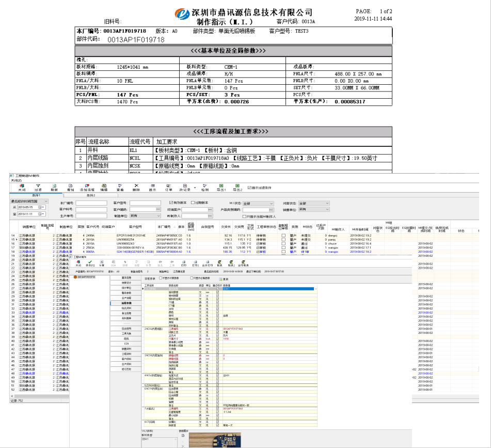Click the 删除 delete X icon
The height and width of the screenshot is (448, 491).
click(x=136, y=186)
